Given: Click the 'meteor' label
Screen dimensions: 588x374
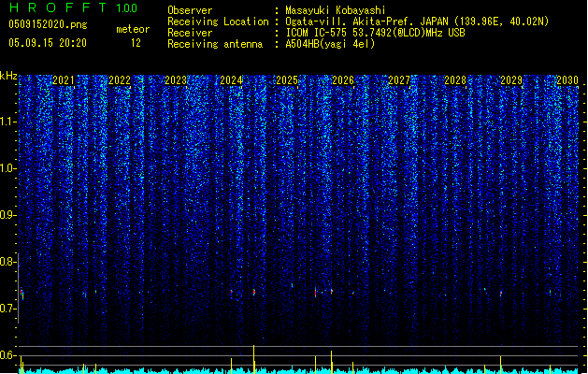Looking at the screenshot, I should [x=133, y=29].
